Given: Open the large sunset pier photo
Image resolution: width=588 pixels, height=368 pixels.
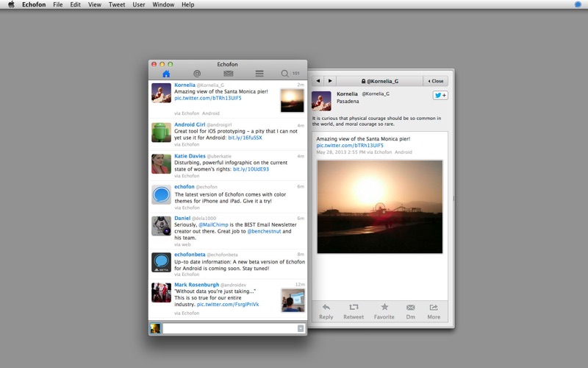Looking at the screenshot, I should point(379,207).
